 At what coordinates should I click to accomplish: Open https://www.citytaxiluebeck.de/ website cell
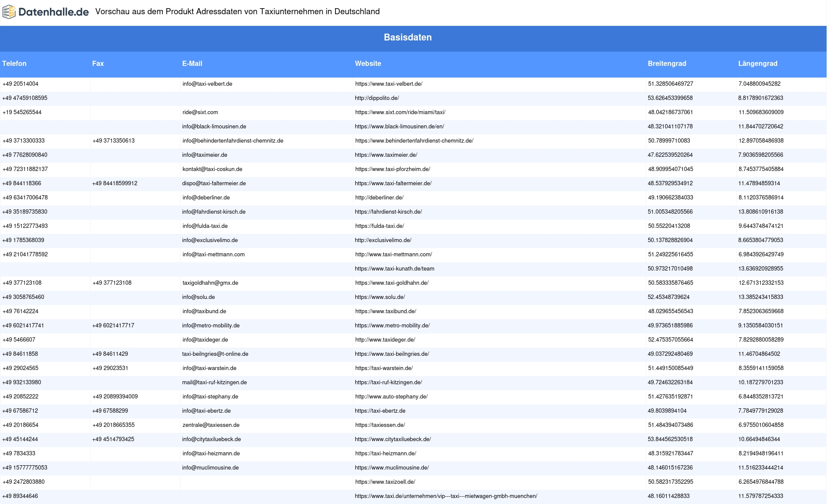point(393,439)
